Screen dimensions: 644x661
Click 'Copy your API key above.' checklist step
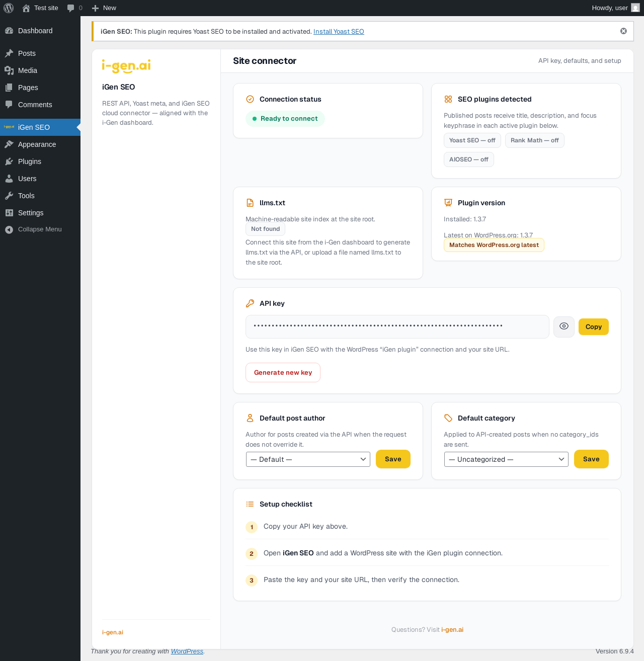point(305,527)
